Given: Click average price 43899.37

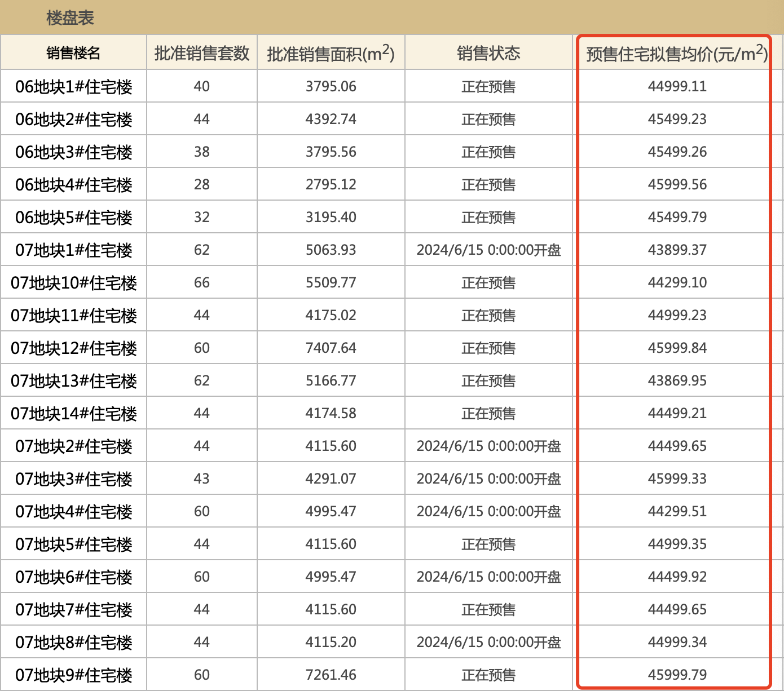Looking at the screenshot, I should pyautogui.click(x=677, y=250).
